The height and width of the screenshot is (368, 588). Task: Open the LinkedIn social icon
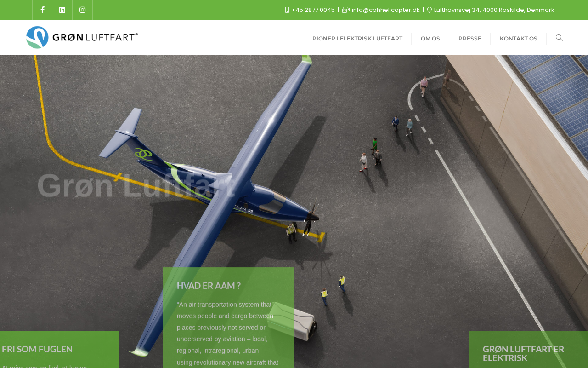tap(62, 10)
